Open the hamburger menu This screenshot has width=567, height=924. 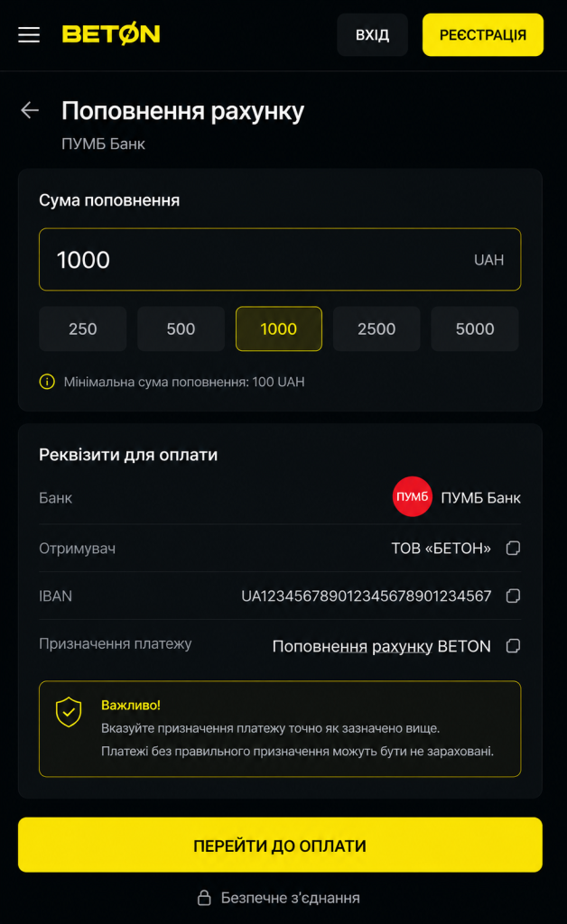coord(29,35)
